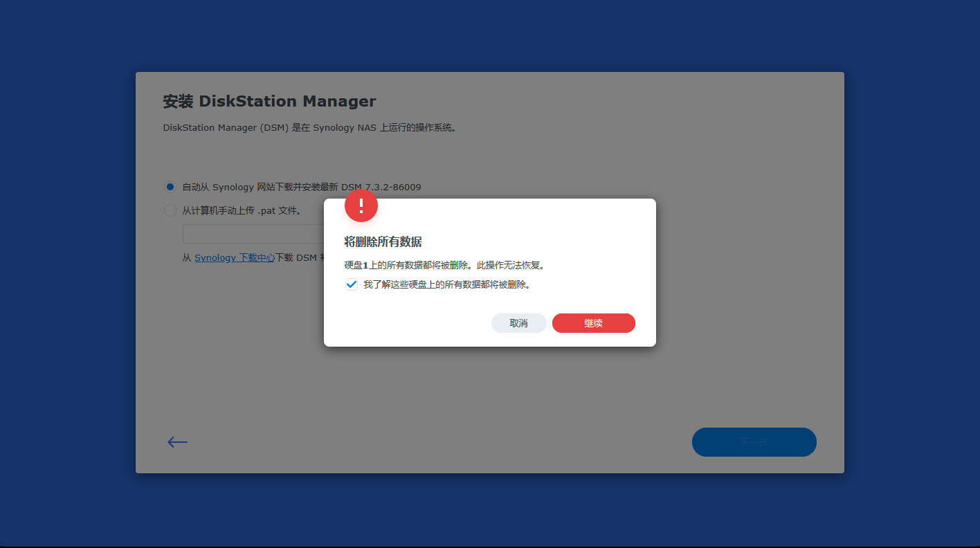Uncheck the data deletion acknowledgment checkbox
The image size is (980, 548).
tap(352, 284)
